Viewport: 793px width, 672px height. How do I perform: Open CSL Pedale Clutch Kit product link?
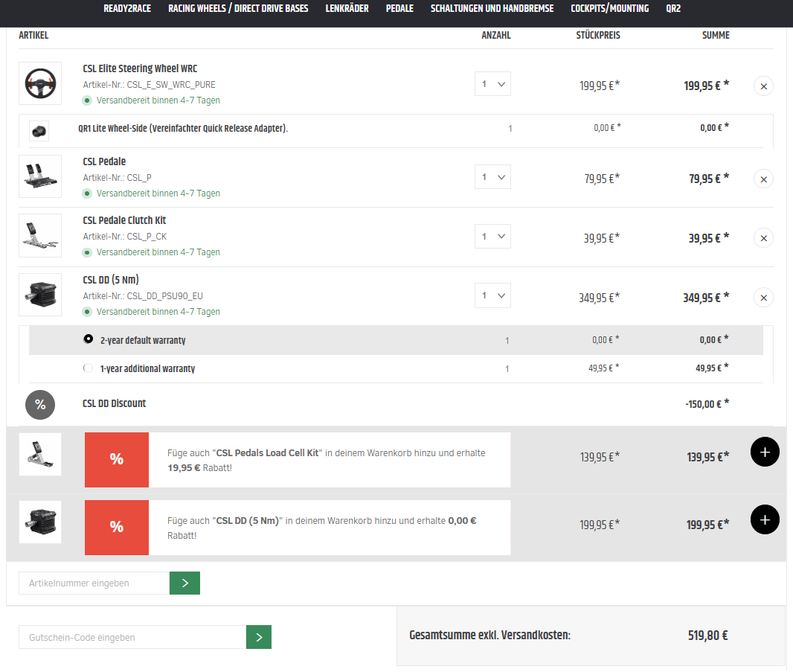[124, 220]
